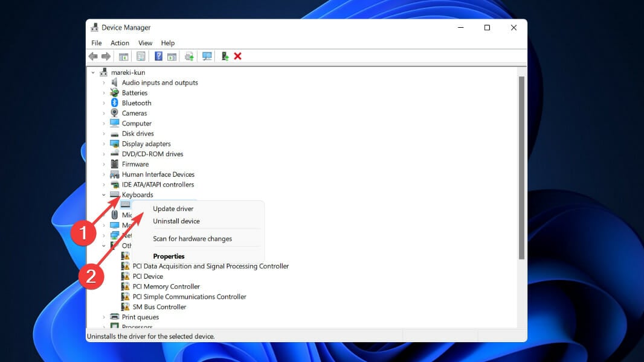
Task: Click the Human Interface Devices icon
Action: [x=114, y=174]
